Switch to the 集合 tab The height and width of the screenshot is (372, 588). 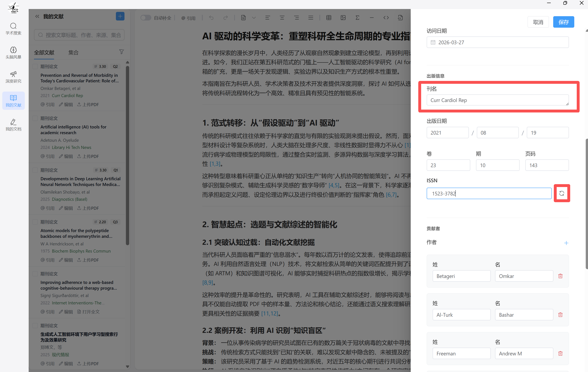[73, 52]
